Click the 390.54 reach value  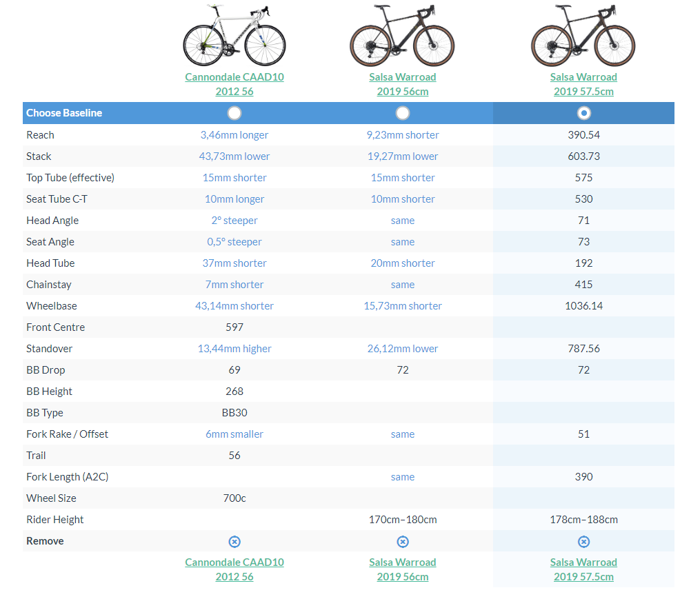click(x=583, y=135)
